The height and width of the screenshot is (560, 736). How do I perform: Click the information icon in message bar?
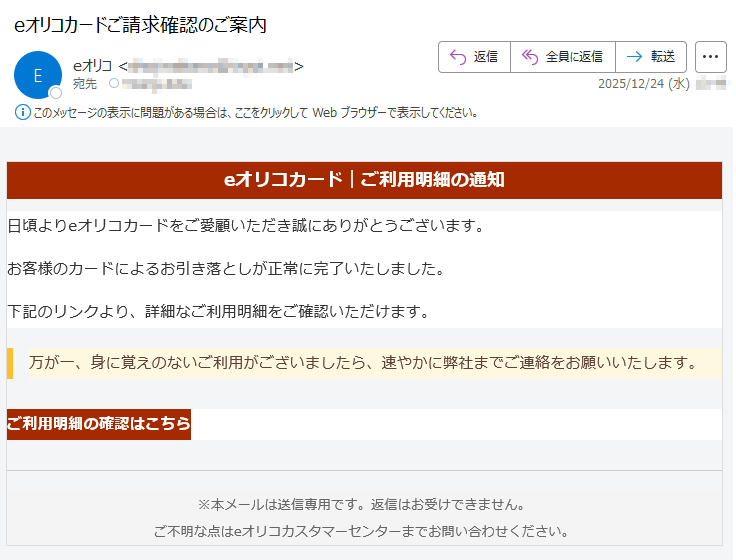[x=22, y=112]
